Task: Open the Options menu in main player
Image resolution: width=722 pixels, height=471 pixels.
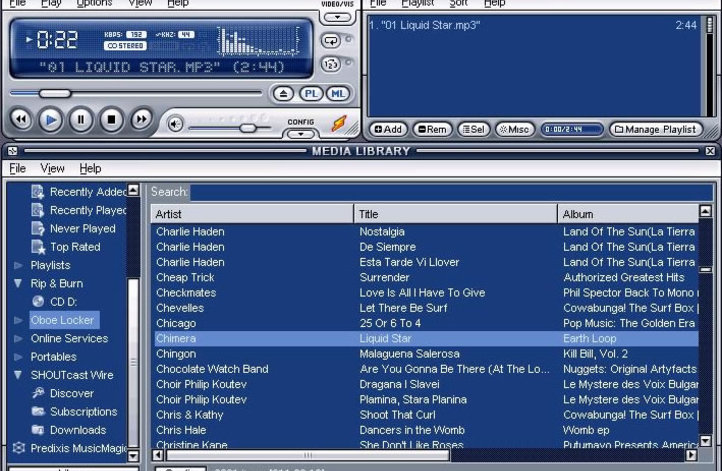Action: pyautogui.click(x=94, y=4)
